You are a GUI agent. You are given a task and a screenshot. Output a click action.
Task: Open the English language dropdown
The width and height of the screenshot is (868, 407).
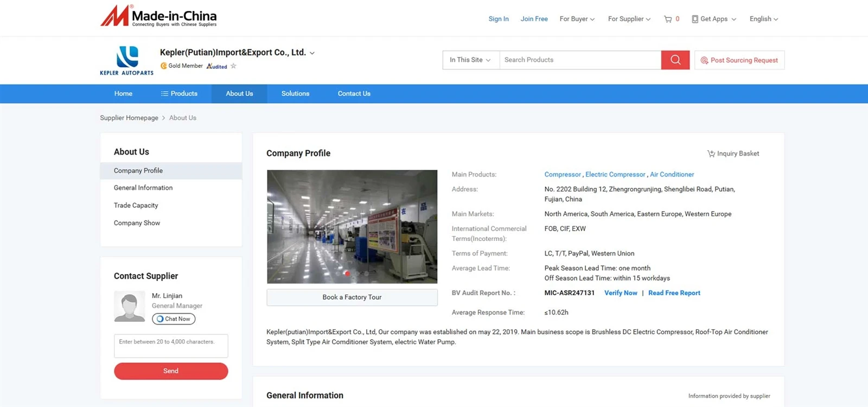(764, 19)
